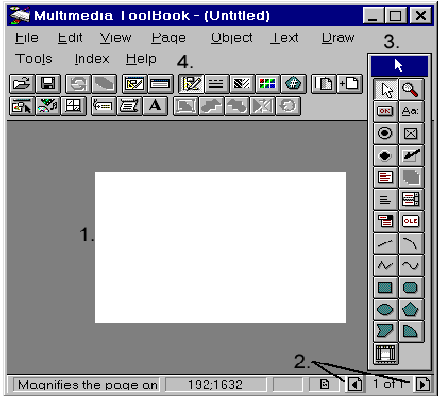439x397 pixels.
Task: Toggle the color tray grid button
Action: coord(267,84)
